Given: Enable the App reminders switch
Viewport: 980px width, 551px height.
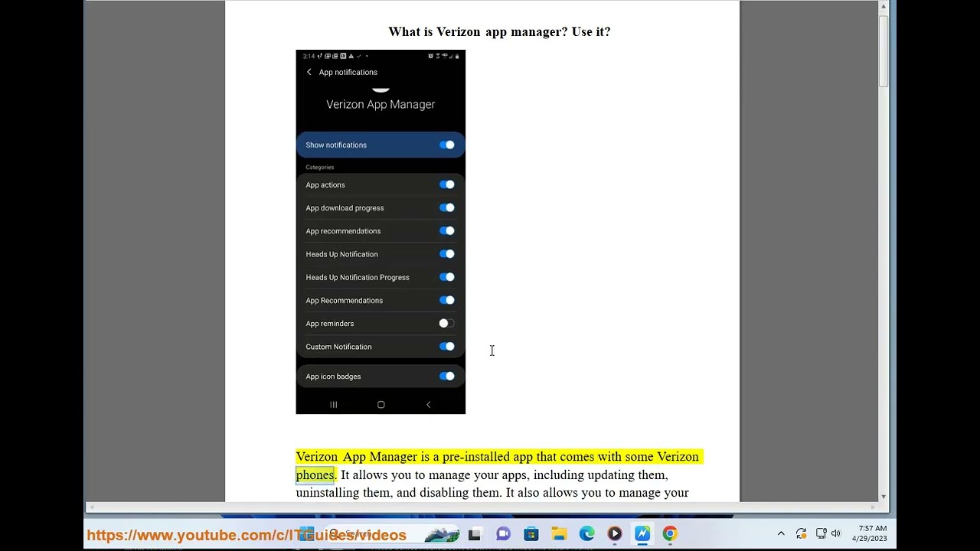Looking at the screenshot, I should point(447,323).
